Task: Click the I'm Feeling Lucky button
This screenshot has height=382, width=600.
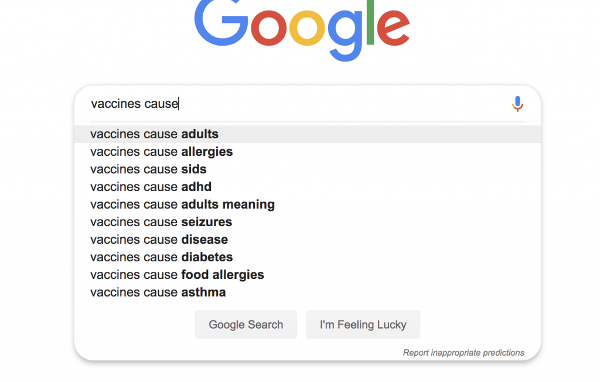Action: 363,325
